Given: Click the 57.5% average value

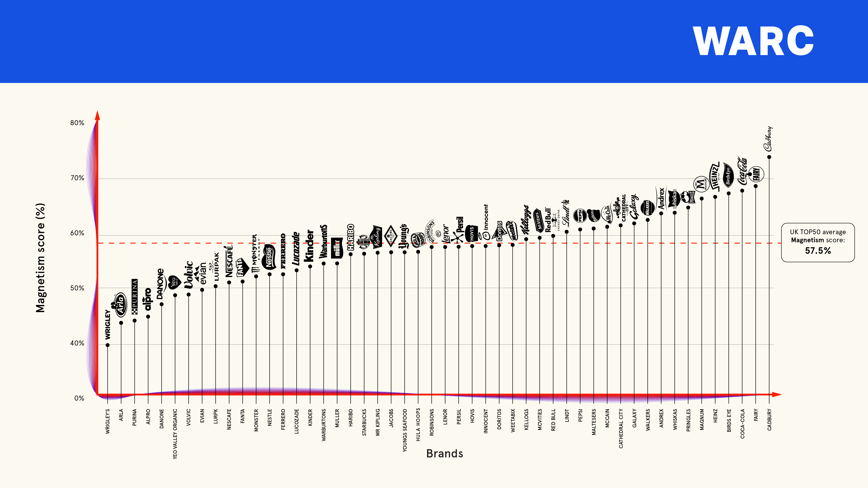Looking at the screenshot, I should pos(818,251).
